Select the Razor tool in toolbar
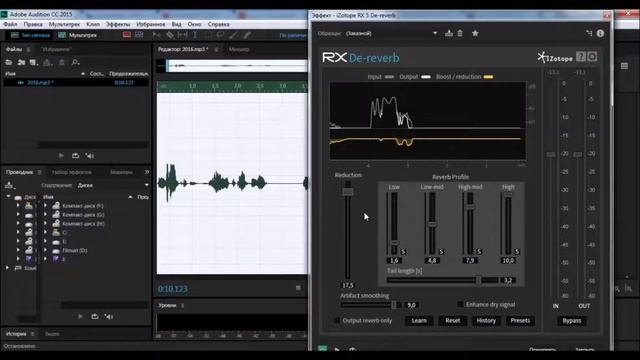 click(170, 35)
